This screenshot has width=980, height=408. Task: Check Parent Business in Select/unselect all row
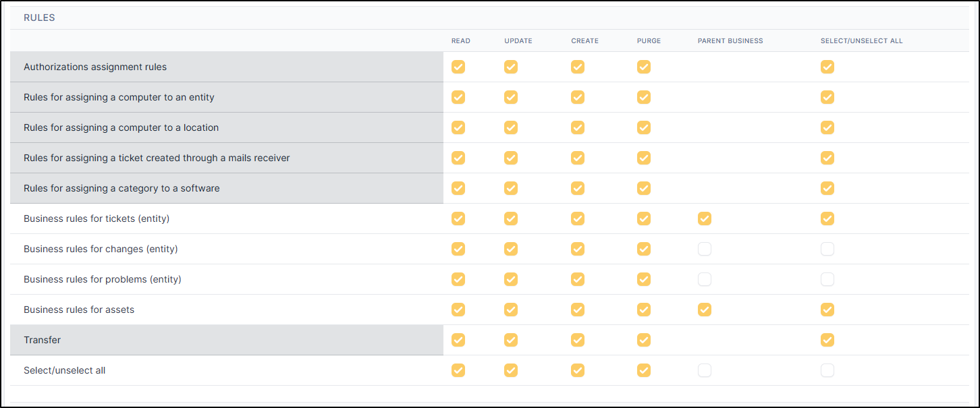click(x=705, y=370)
